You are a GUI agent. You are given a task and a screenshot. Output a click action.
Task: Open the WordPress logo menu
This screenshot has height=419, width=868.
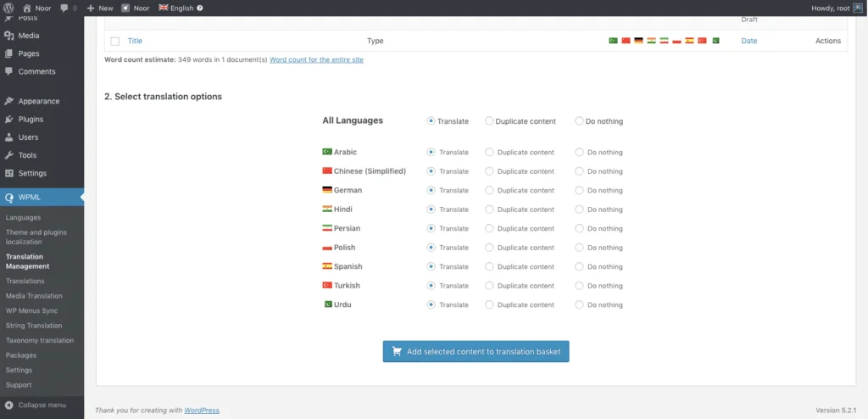[x=8, y=8]
